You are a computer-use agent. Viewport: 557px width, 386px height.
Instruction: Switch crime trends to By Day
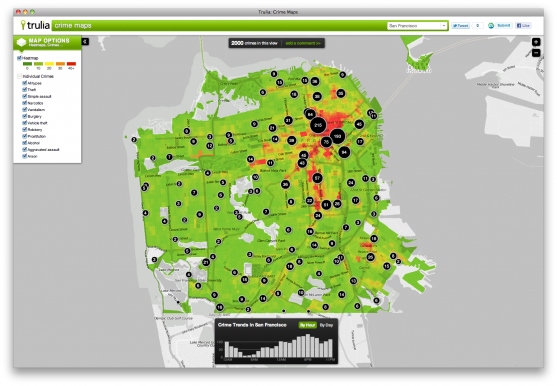(x=326, y=325)
